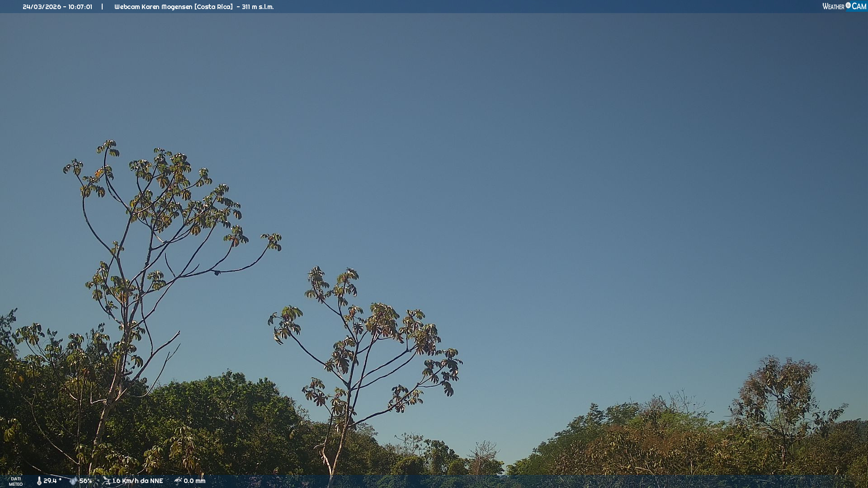Click the 1.6 Km/h da NNE wind reading
The width and height of the screenshot is (868, 488).
click(x=137, y=481)
